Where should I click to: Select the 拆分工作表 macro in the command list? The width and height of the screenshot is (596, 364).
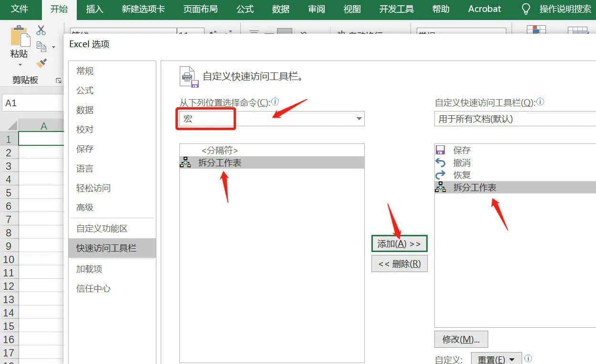click(219, 162)
